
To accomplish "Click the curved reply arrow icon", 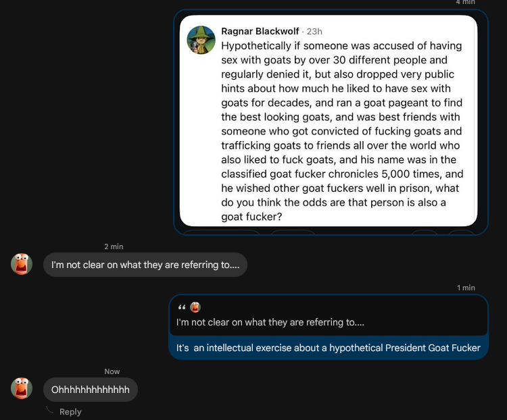I will pos(50,410).
